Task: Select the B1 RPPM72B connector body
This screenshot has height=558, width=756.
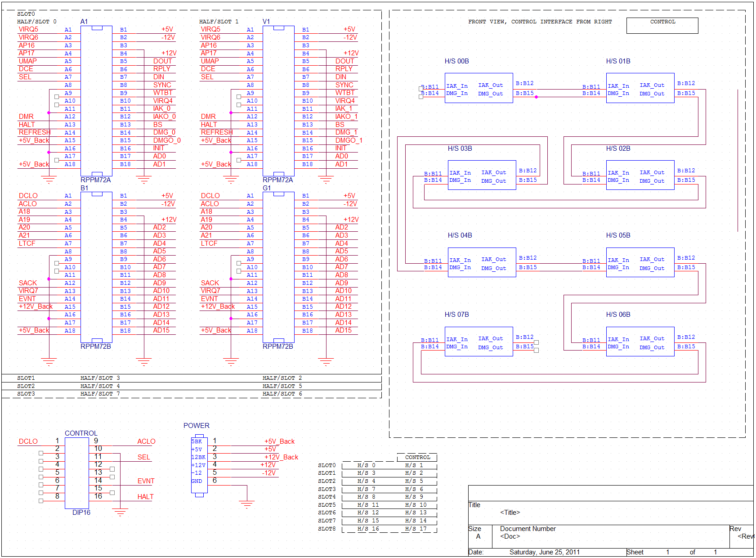Action: tap(96, 267)
